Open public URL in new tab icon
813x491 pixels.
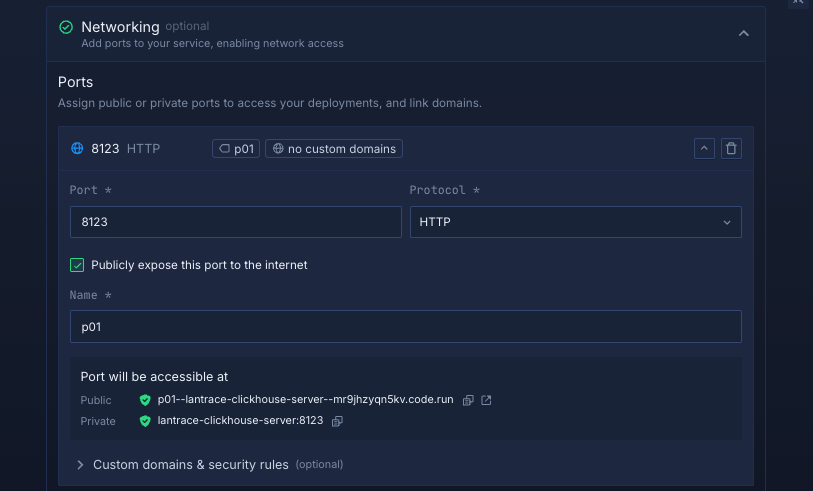coord(486,400)
